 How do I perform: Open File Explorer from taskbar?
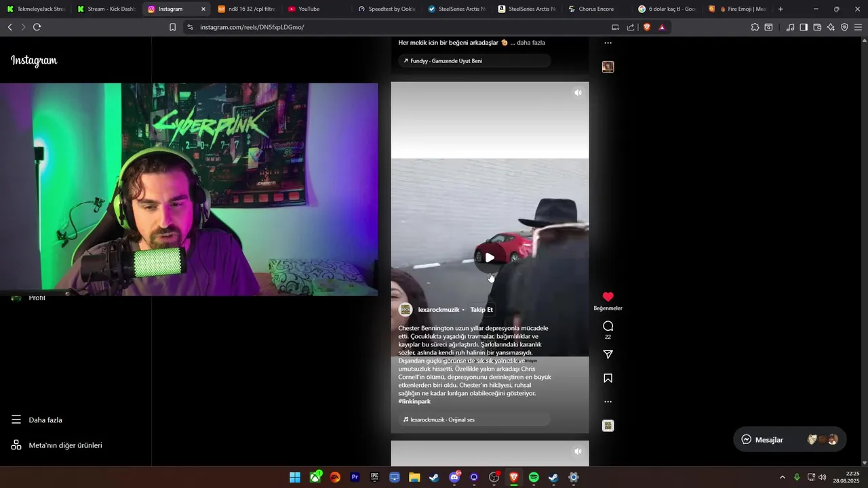tap(414, 477)
